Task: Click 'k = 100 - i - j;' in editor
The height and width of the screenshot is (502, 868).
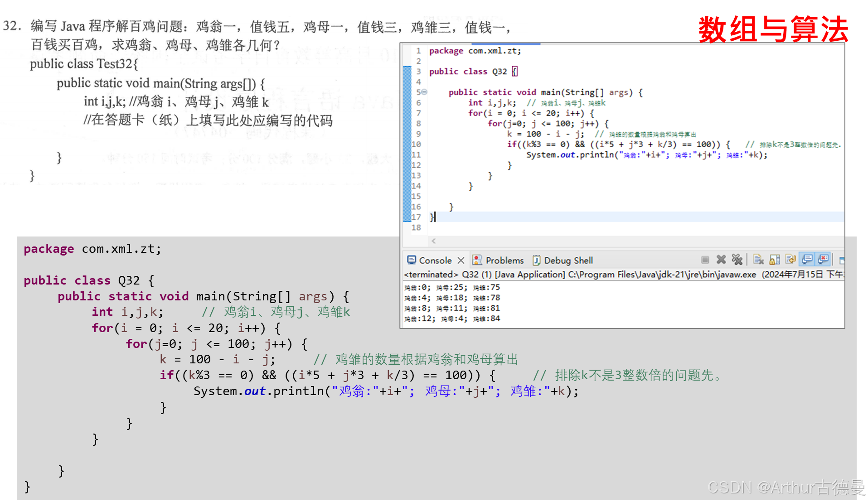Action: 546,134
